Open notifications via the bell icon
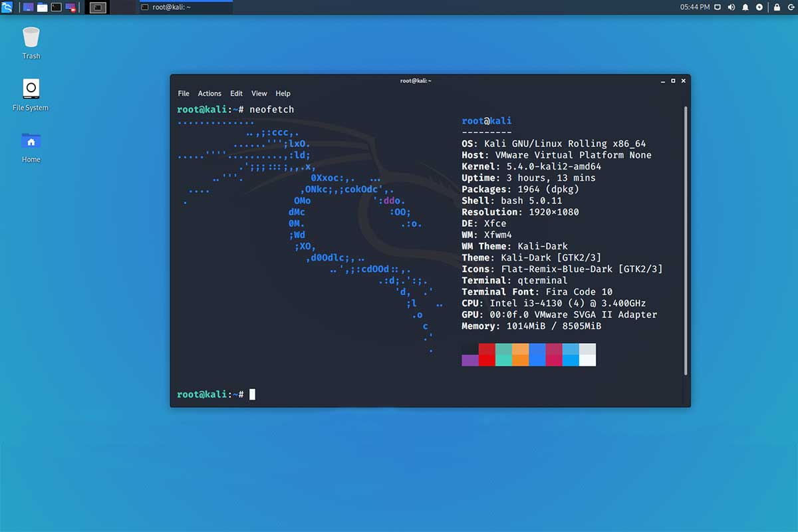Image resolution: width=798 pixels, height=532 pixels. point(745,7)
